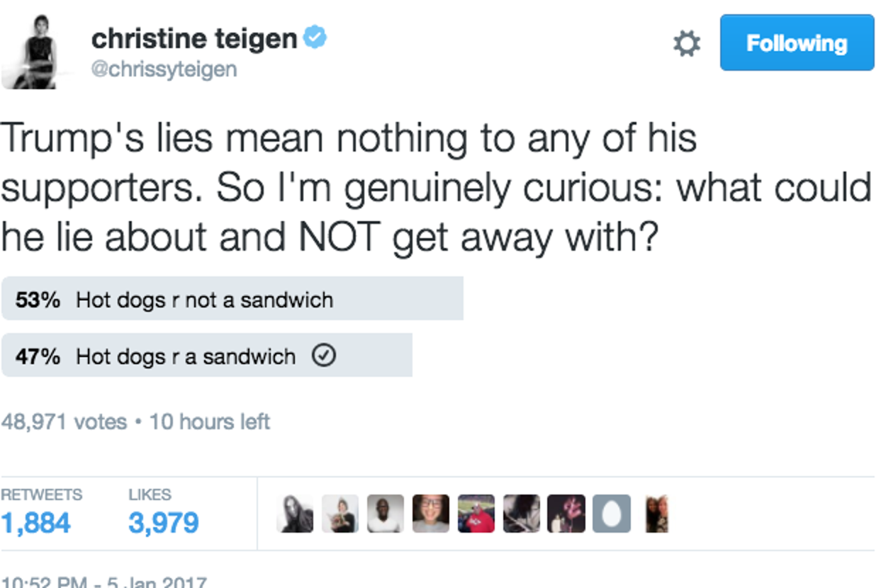View the 1,884 retweets list
This screenshot has width=886, height=588.
tap(35, 523)
